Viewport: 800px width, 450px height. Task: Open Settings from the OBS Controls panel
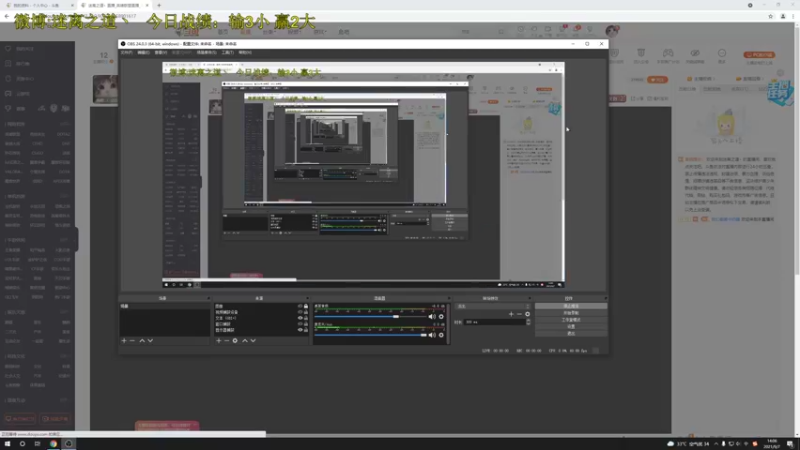pos(571,327)
